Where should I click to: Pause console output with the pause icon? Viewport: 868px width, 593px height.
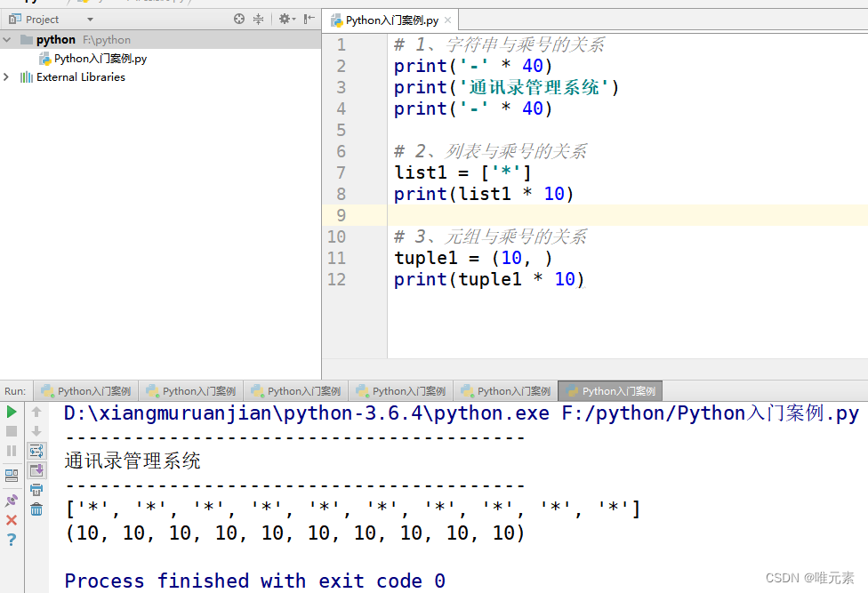pyautogui.click(x=12, y=451)
